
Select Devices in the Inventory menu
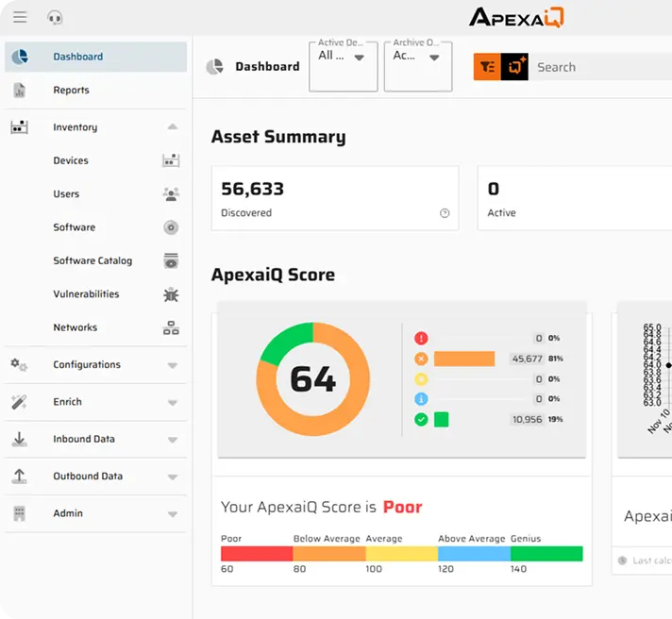click(71, 161)
